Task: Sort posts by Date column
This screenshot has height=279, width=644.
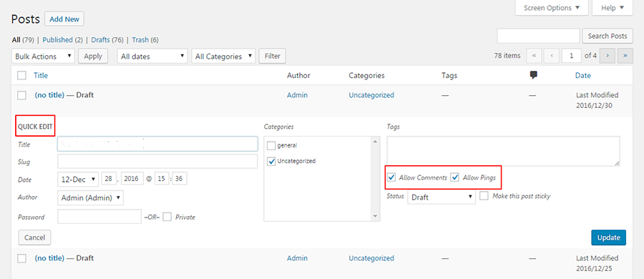Action: (583, 76)
